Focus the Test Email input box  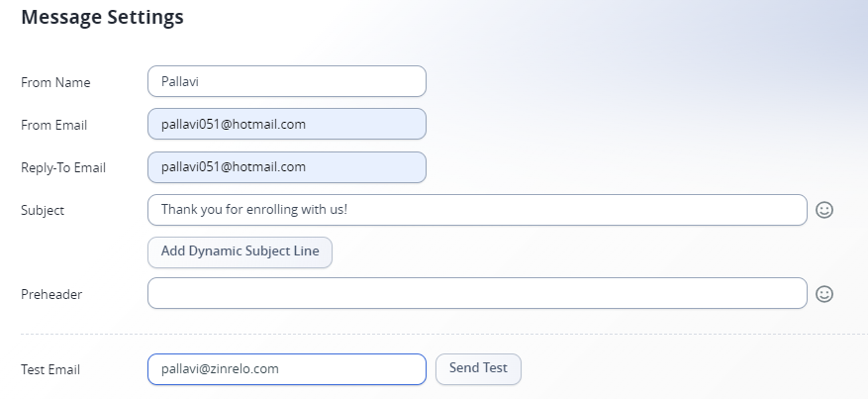coord(287,369)
